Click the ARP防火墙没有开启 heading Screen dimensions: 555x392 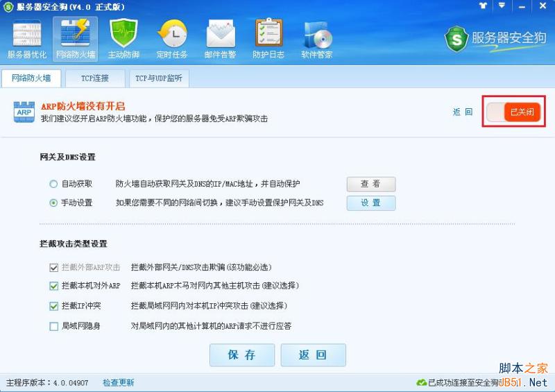(x=83, y=106)
